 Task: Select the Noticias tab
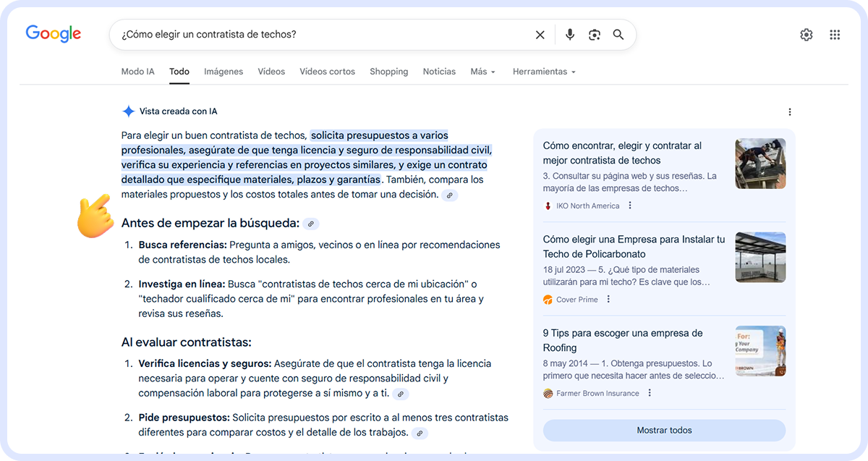point(439,71)
